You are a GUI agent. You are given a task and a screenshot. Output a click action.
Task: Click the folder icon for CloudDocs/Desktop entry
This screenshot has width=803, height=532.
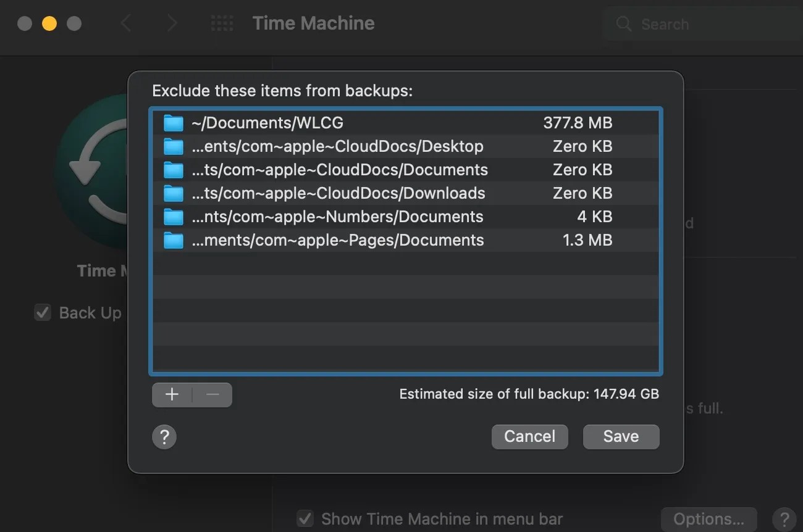coord(174,146)
